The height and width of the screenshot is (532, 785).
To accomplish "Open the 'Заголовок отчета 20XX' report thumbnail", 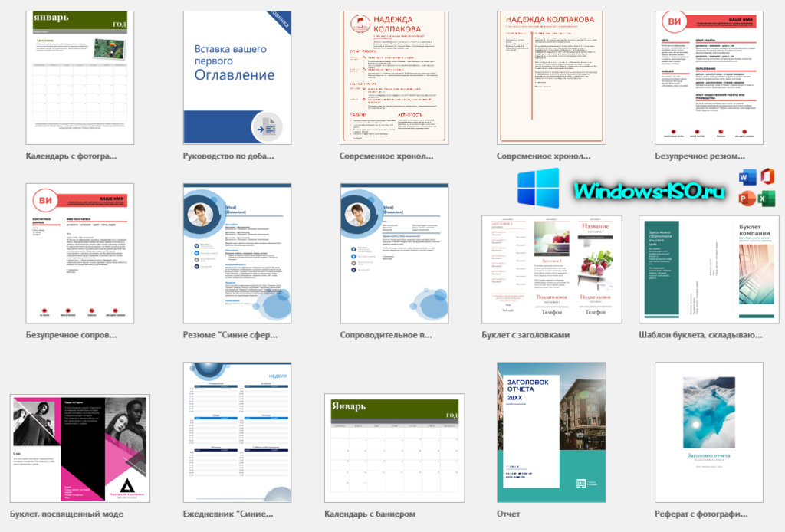I will click(551, 432).
